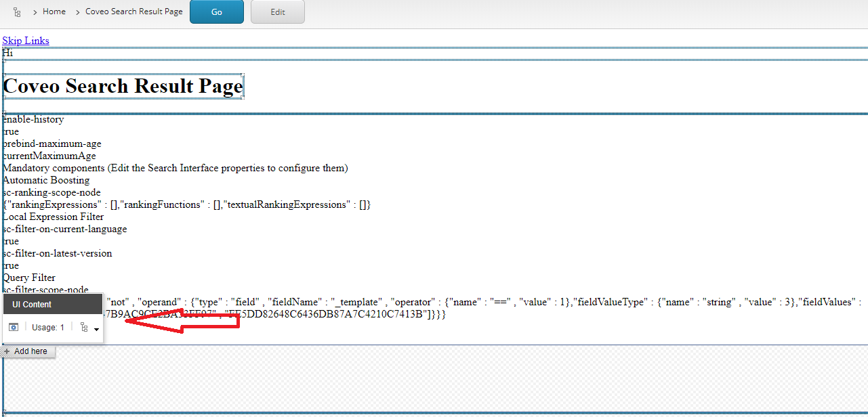Expand the small arrow dropdown in the UI Content toolbar
This screenshot has width=868, height=417.
point(97,329)
